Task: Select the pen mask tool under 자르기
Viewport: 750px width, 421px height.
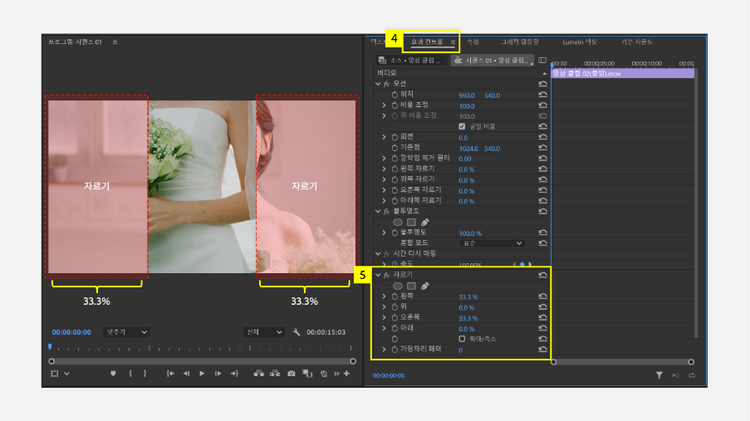Action: point(425,286)
